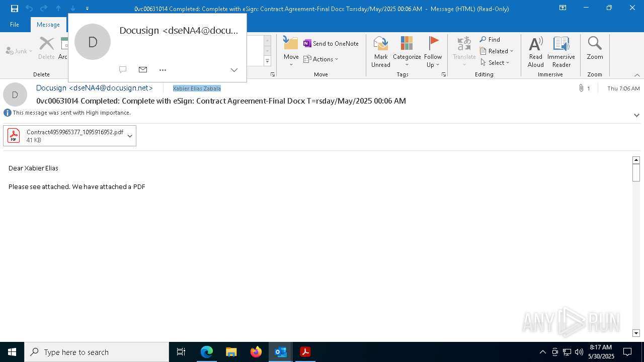Send message to OneNote
This screenshot has height=362, width=644.
click(x=331, y=44)
